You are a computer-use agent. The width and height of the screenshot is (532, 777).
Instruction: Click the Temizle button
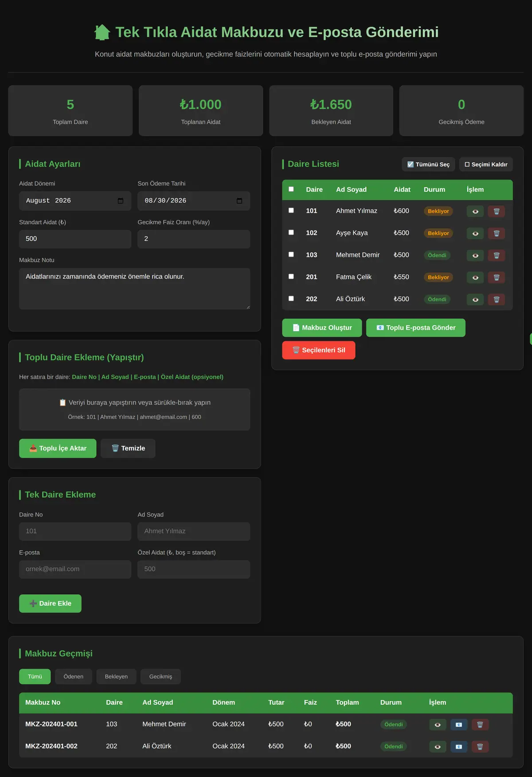[128, 449]
